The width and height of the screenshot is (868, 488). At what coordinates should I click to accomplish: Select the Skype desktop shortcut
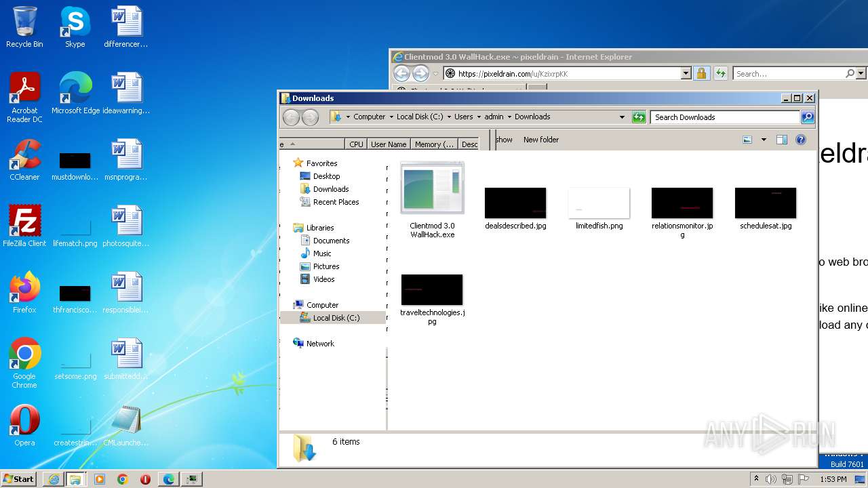pos(75,27)
